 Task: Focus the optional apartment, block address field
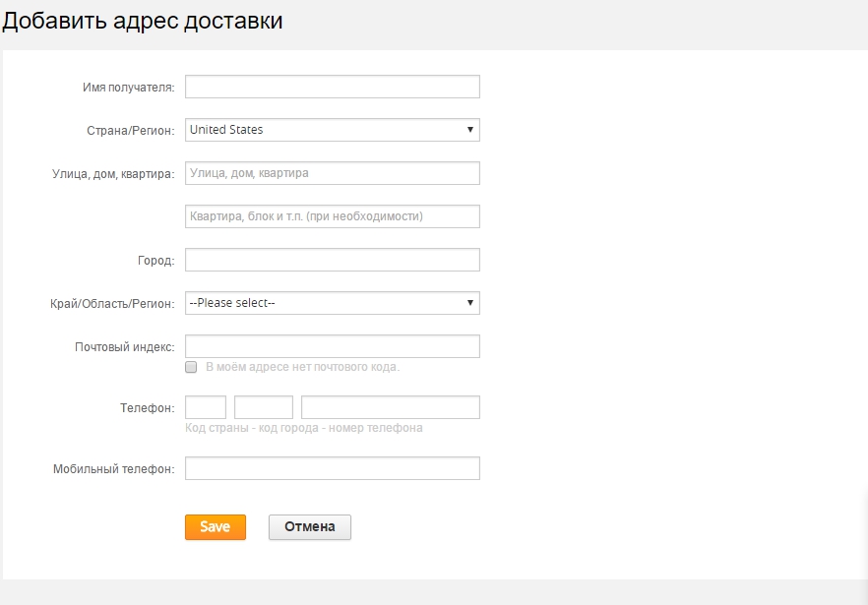click(332, 216)
